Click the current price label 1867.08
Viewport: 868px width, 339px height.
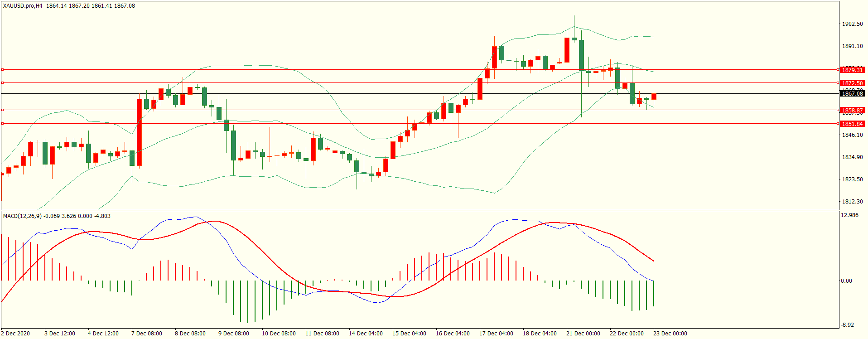coord(852,93)
